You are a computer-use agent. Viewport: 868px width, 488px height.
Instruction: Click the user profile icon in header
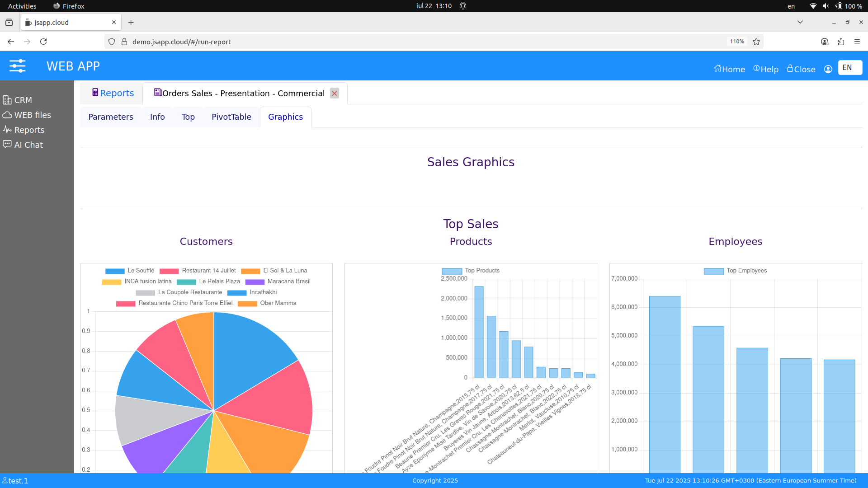pos(828,69)
